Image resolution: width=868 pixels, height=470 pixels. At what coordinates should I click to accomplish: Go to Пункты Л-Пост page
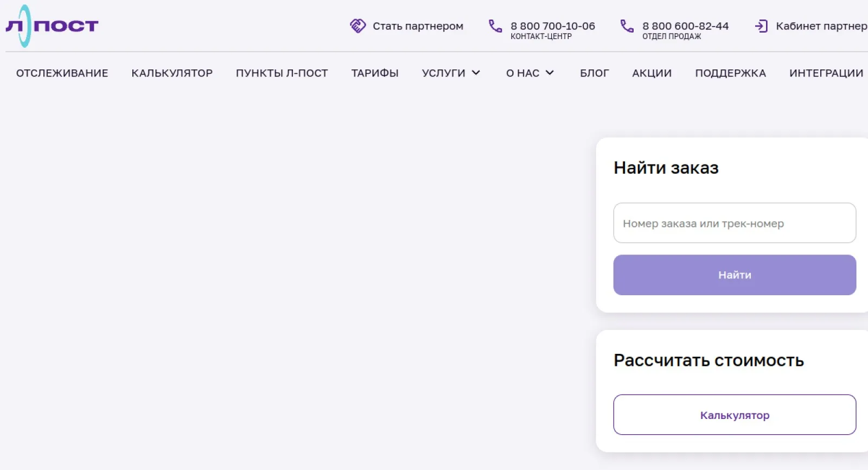click(282, 73)
